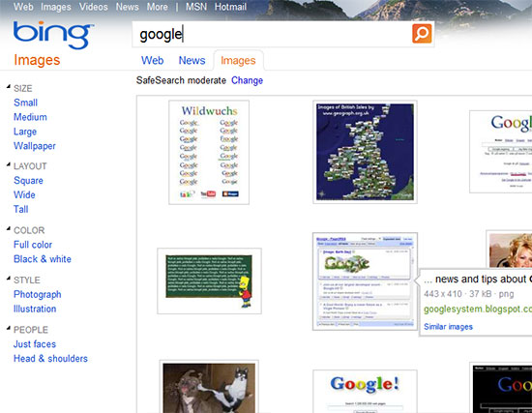This screenshot has height=413, width=532.
Task: Collapse the LAYOUT filter section
Action: click(9, 165)
